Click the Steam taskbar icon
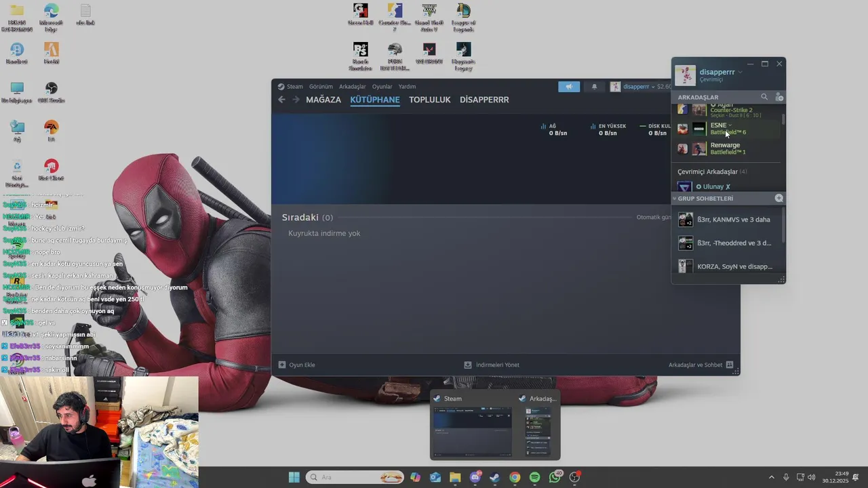Viewport: 868px width, 488px height. 495,477
